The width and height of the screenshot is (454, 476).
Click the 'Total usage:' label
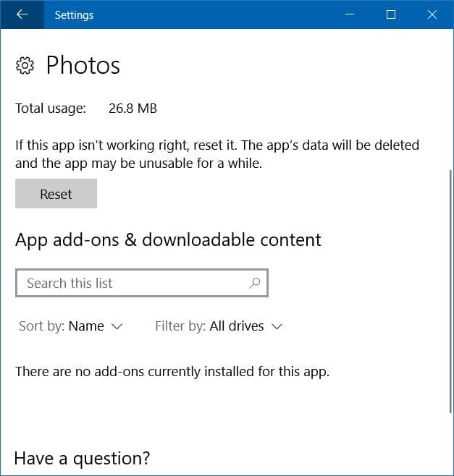[51, 109]
